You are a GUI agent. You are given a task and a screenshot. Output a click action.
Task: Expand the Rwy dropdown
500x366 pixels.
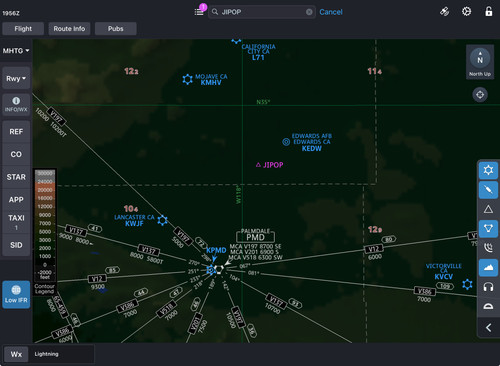(x=16, y=78)
